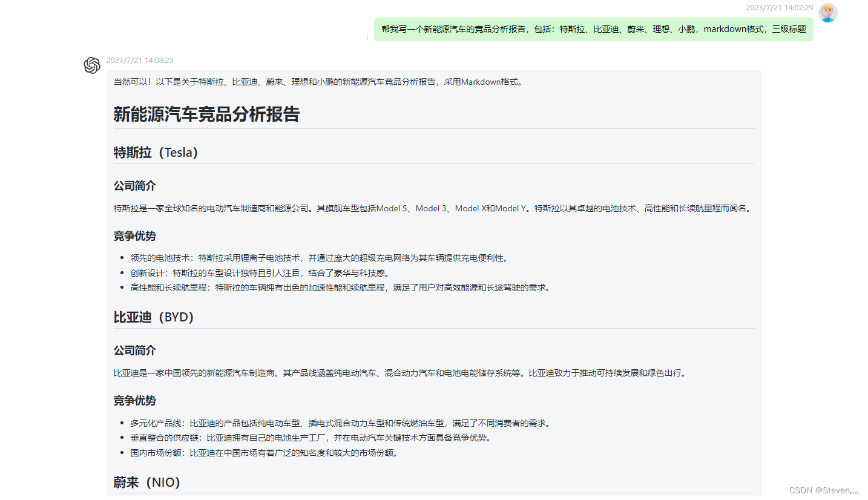Click the bullet 国内市场份额
Screen dimensions: 868x500
[265, 453]
